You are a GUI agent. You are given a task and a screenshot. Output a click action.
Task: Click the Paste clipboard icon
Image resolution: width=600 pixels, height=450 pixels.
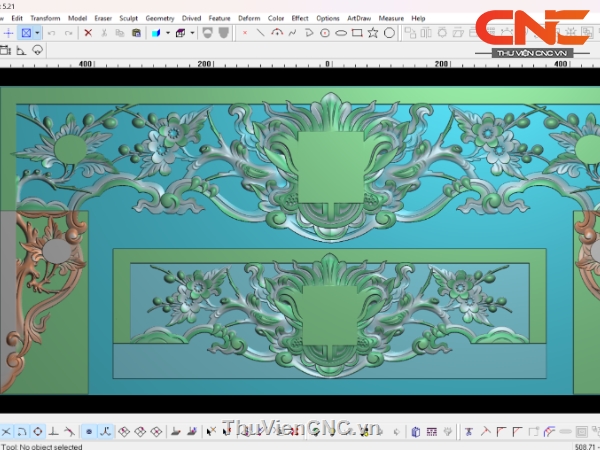point(136,33)
